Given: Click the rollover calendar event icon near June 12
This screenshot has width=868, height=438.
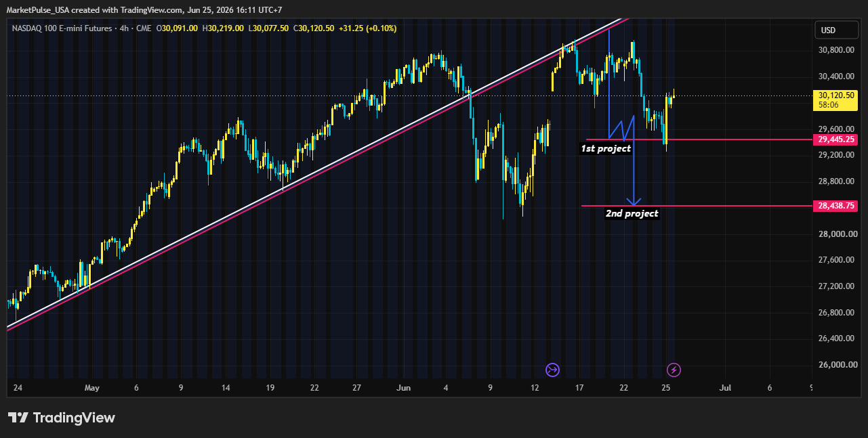Looking at the screenshot, I should point(553,370).
